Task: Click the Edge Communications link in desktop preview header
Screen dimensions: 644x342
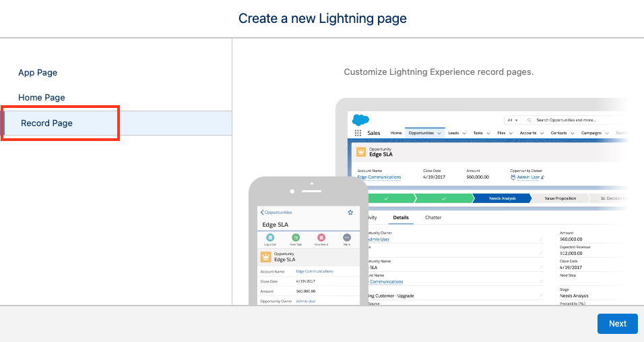Action: (x=379, y=177)
